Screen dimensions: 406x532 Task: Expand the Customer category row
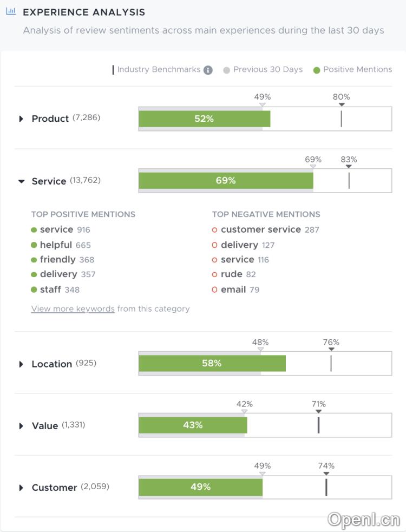pos(22,487)
